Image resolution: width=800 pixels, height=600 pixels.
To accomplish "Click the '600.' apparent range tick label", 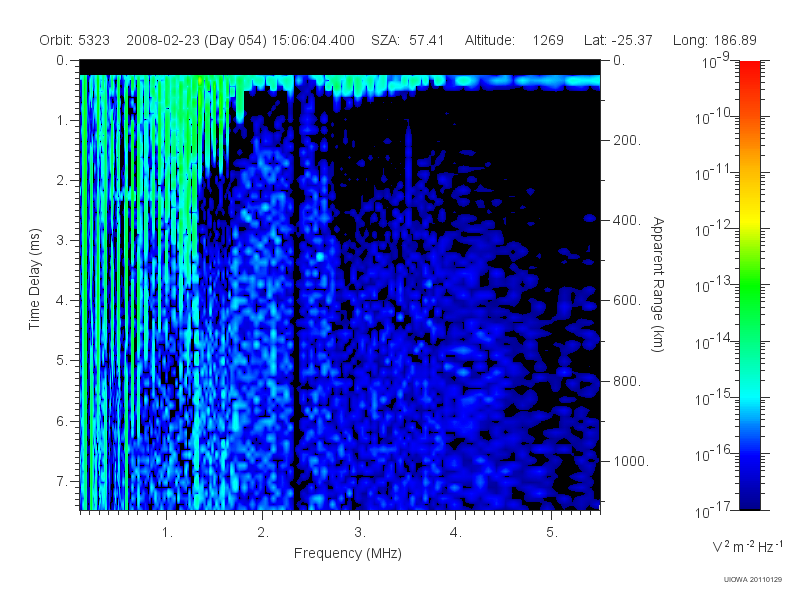I will click(627, 301).
